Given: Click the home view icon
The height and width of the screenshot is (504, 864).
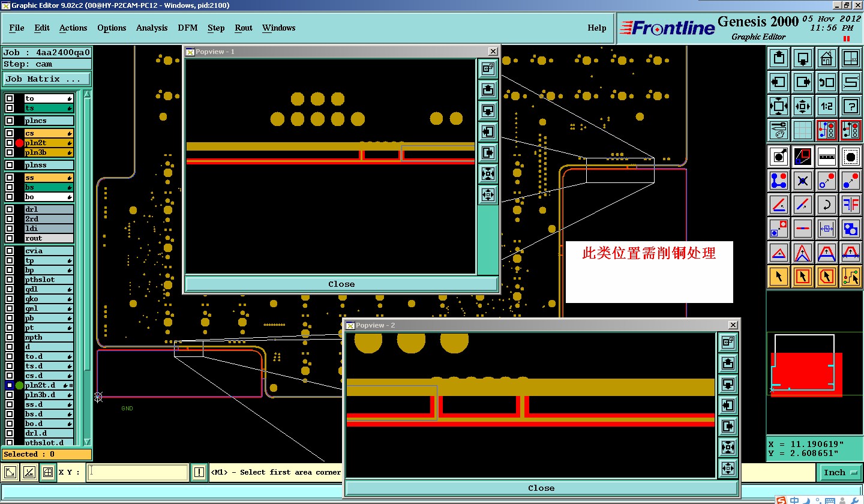Looking at the screenshot, I should click(x=827, y=59).
